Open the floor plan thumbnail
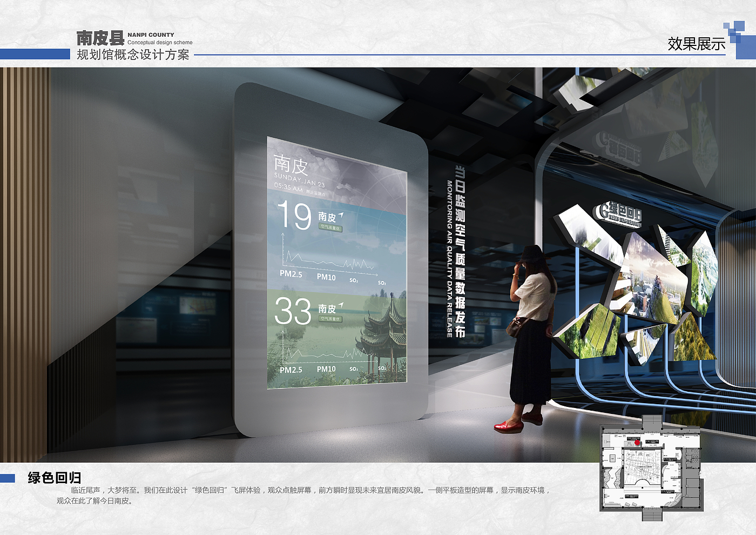Screen dimensions: 756x535 pyautogui.click(x=651, y=468)
